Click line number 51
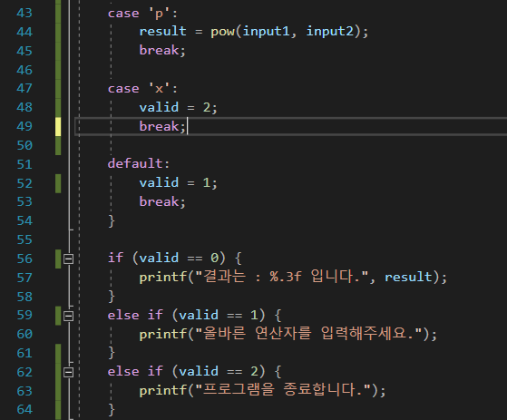This screenshot has width=507, height=420. point(24,164)
